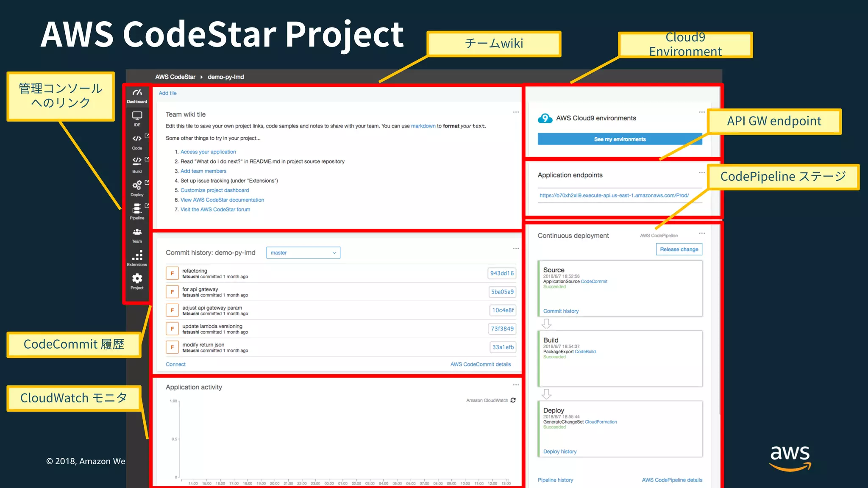The image size is (868, 488).
Task: Expand the master branch dropdown
Action: point(303,253)
